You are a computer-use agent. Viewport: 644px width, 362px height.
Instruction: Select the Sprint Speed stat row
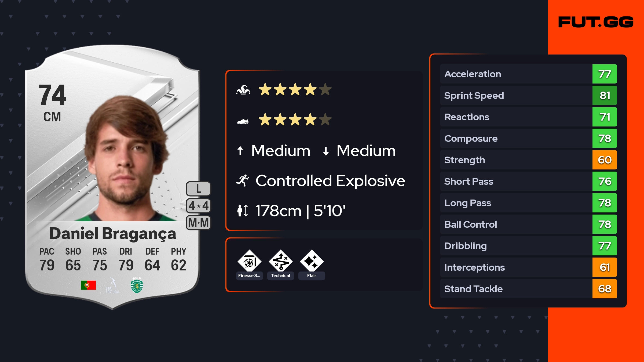[x=516, y=95]
